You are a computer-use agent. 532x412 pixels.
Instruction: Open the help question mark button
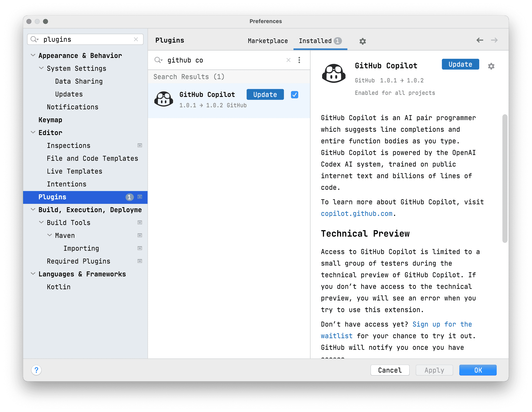36,370
